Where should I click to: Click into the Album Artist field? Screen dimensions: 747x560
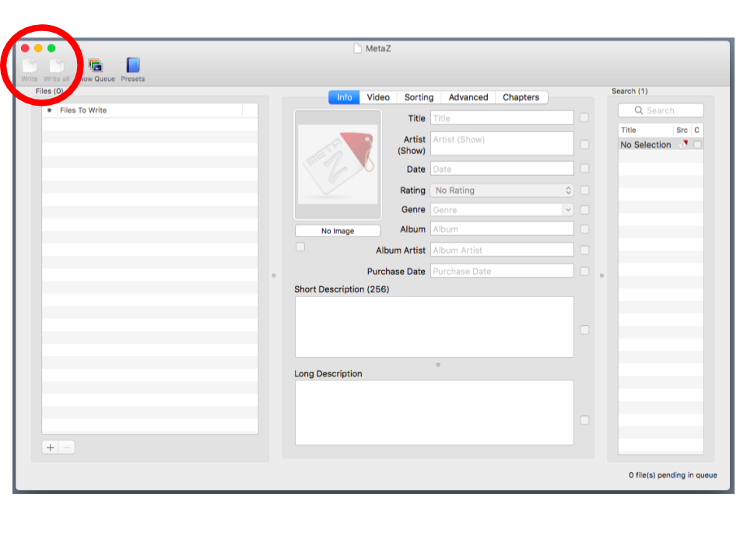[x=502, y=250]
